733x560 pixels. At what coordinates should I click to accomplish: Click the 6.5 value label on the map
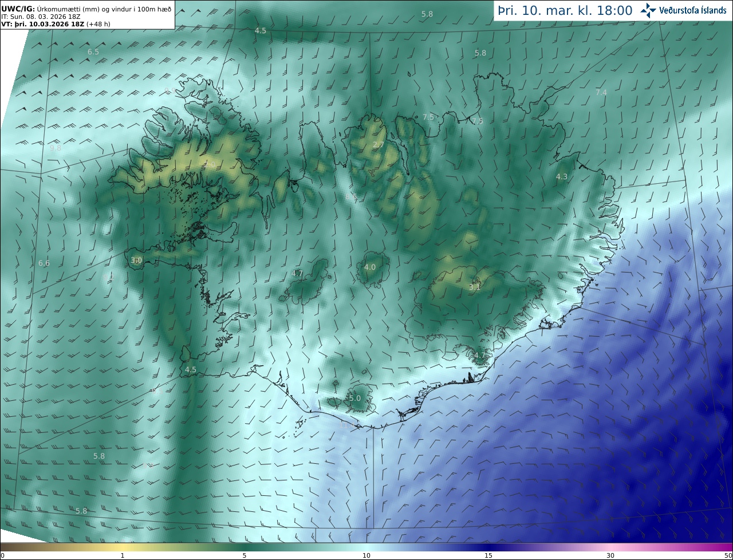click(x=93, y=52)
